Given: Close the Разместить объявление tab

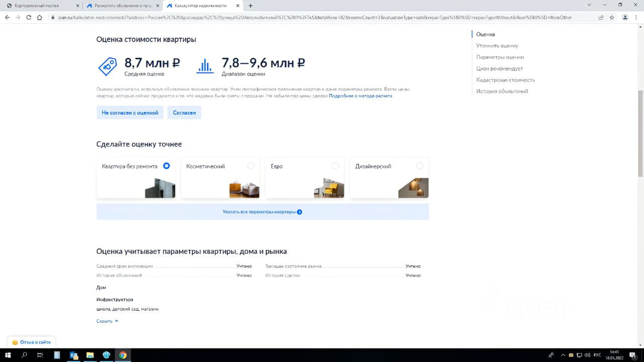Looking at the screenshot, I should (x=157, y=6).
